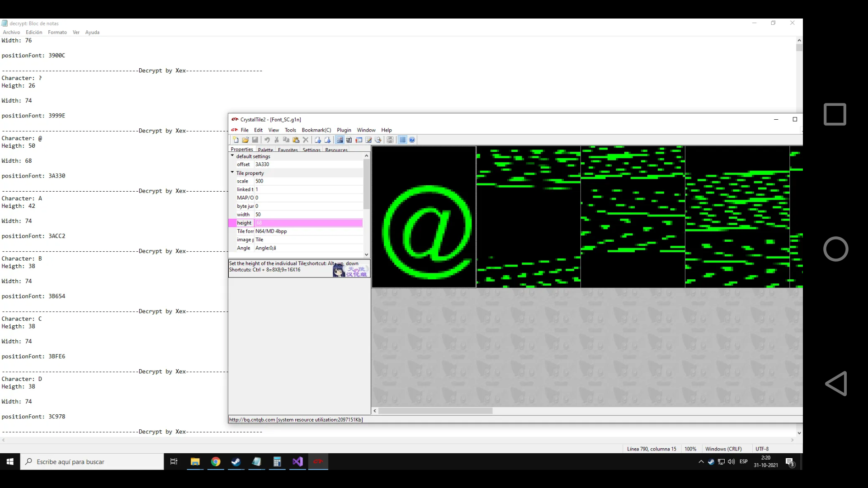Click the Paste icon in CrystalTile2 toolbar

(296, 140)
